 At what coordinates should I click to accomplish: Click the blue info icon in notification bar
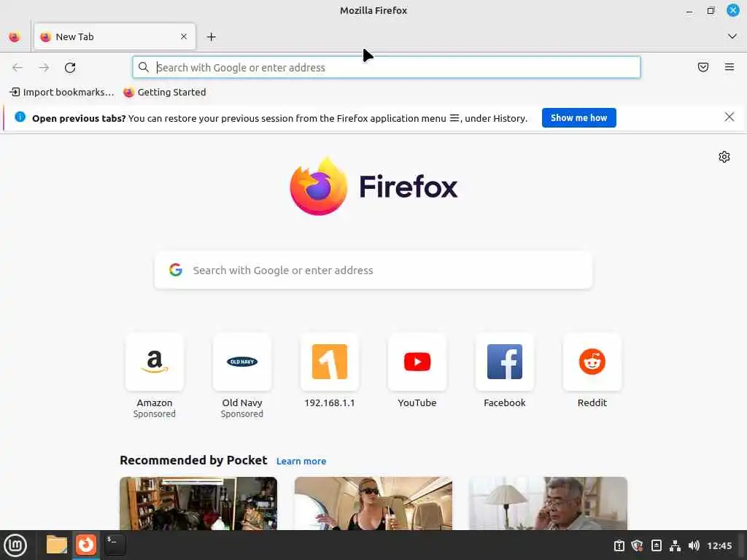tap(20, 117)
